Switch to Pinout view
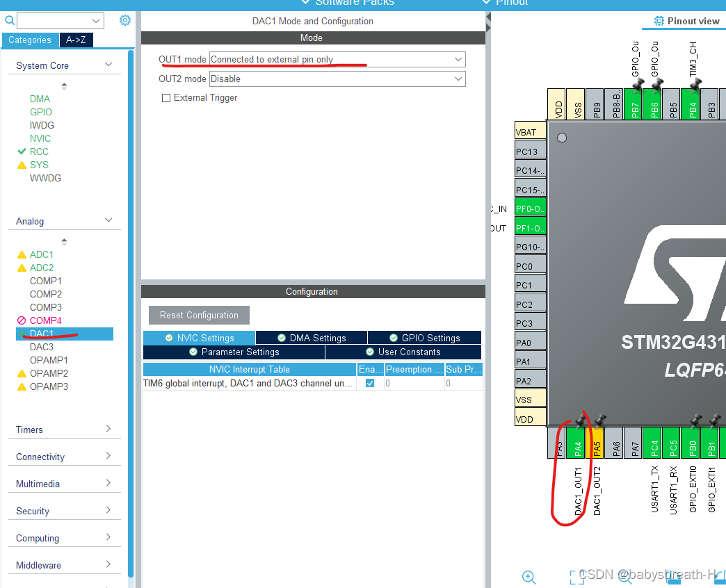This screenshot has width=726, height=588. [687, 21]
